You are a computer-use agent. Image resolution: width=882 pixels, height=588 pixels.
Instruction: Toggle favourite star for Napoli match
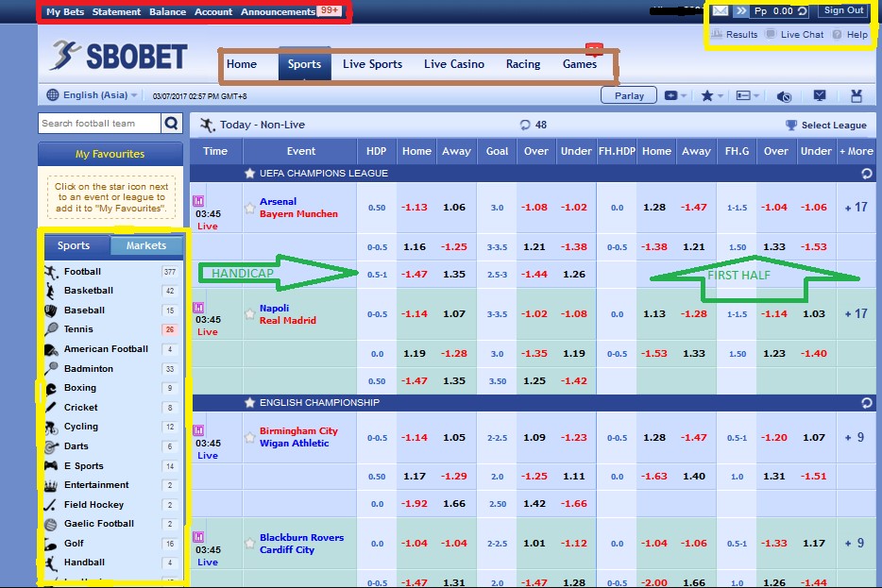pos(249,314)
